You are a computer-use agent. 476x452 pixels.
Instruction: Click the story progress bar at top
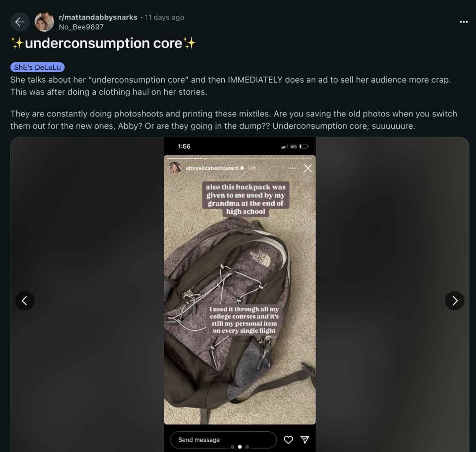239,158
